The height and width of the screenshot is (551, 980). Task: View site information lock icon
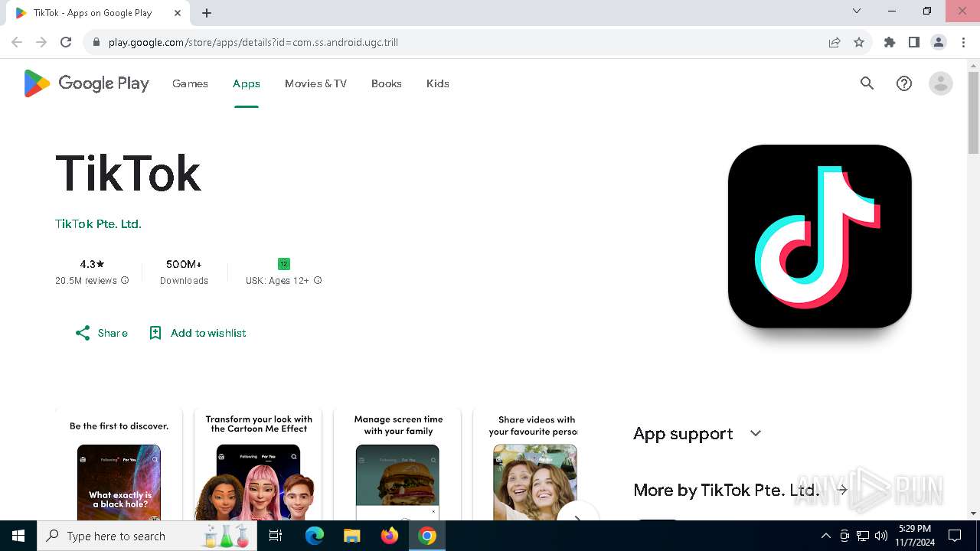tap(96, 42)
